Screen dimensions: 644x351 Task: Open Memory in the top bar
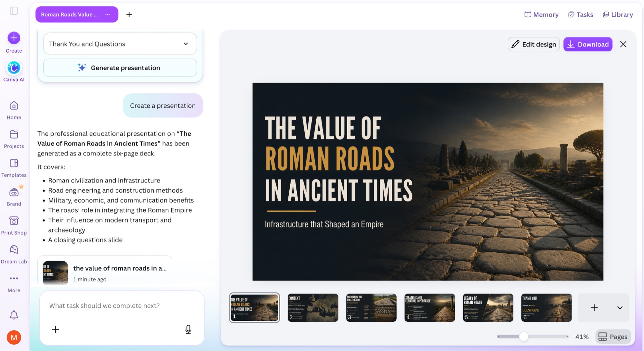click(x=541, y=15)
